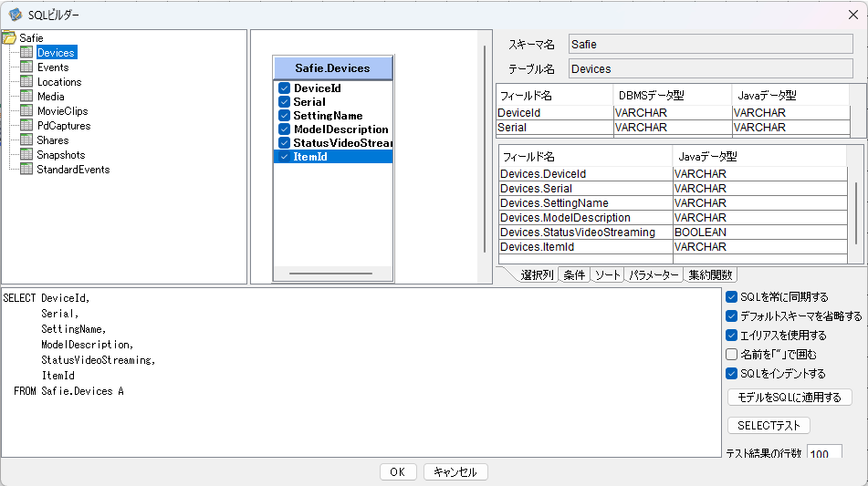The height and width of the screenshot is (486, 868).
Task: Toggle デフォルトスキーマを省略する checkbox
Action: [x=732, y=316]
